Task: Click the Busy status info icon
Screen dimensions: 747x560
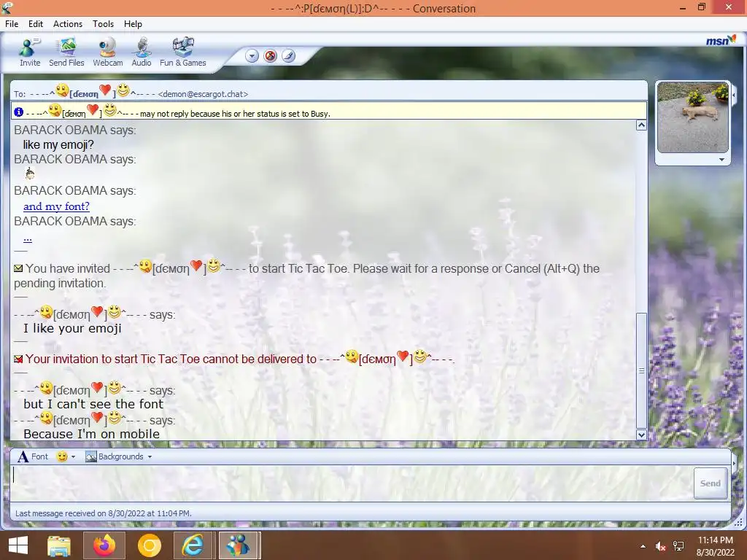Action: pyautogui.click(x=18, y=112)
